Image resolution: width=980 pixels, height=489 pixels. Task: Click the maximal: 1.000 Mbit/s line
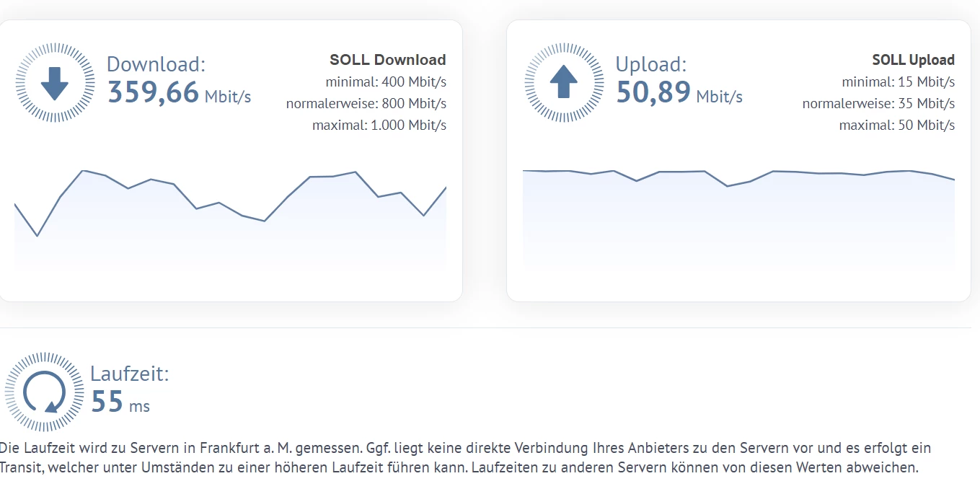click(x=379, y=125)
